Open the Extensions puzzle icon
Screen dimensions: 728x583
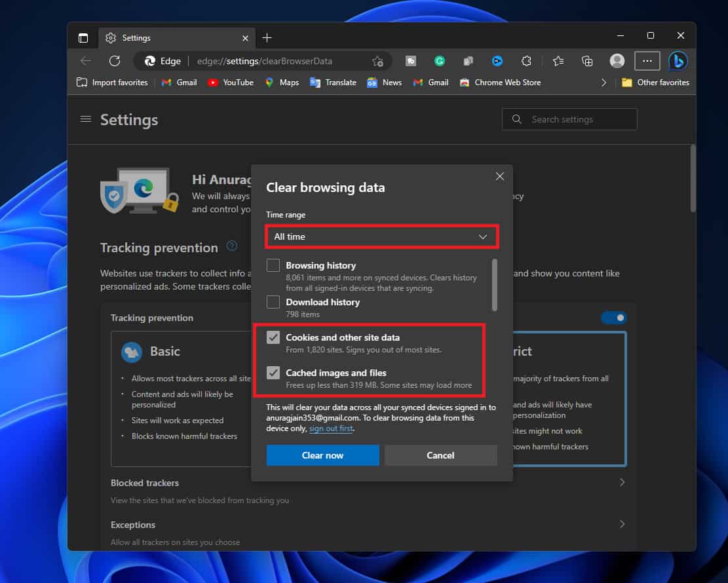[526, 61]
